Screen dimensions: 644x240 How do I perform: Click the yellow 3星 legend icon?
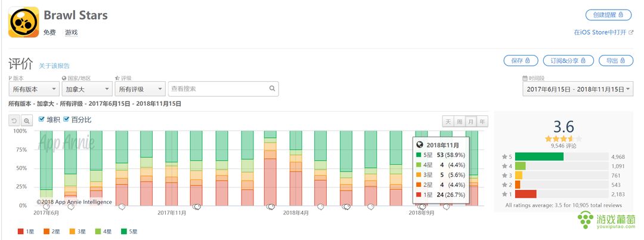point(72,232)
